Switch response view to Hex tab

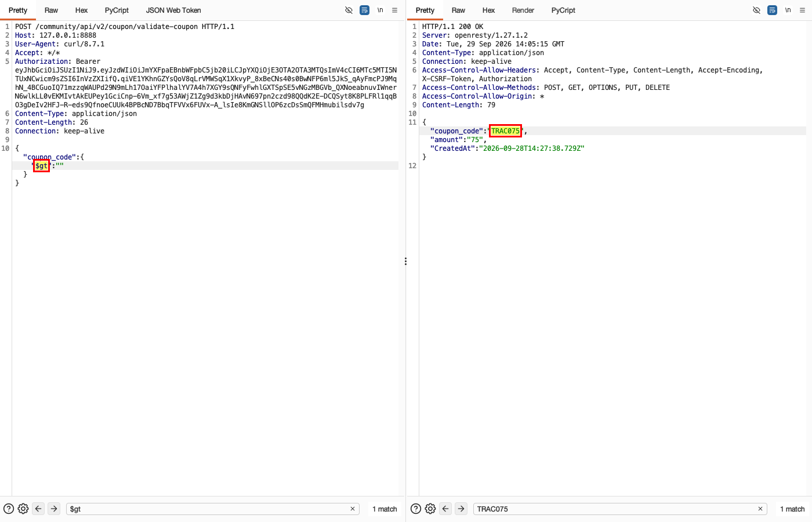tap(489, 10)
